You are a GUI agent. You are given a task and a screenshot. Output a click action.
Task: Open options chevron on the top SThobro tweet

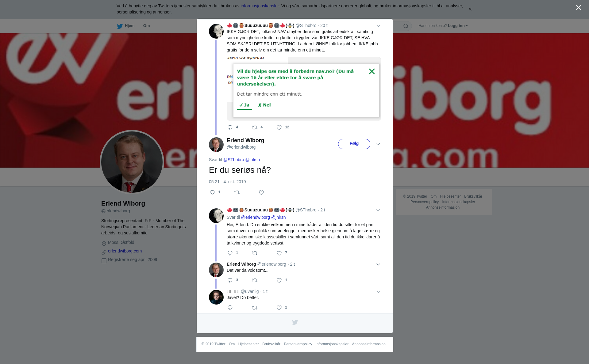pos(378,26)
